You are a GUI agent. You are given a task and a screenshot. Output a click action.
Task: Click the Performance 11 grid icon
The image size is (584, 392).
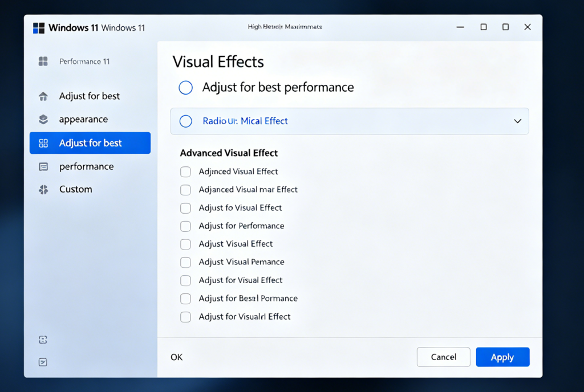point(43,61)
